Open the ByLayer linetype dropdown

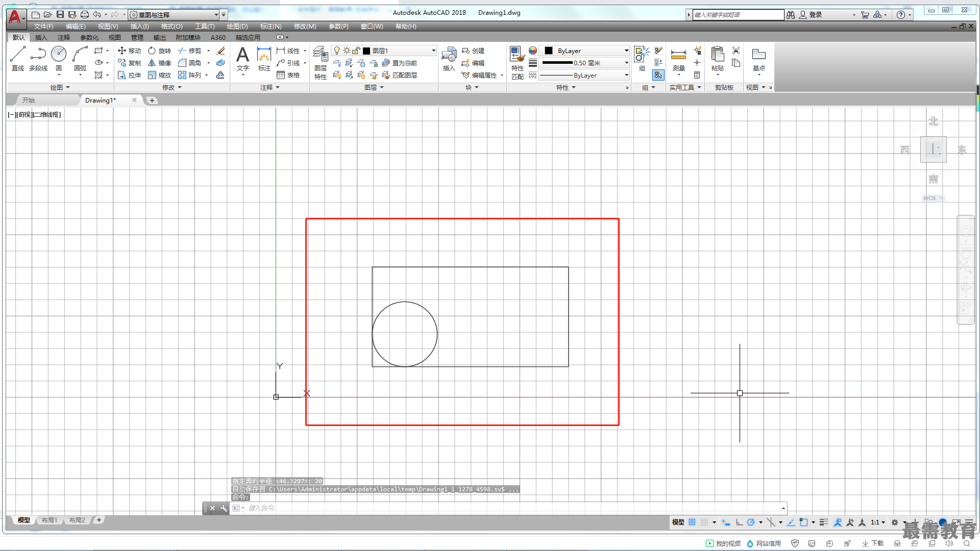[x=585, y=75]
